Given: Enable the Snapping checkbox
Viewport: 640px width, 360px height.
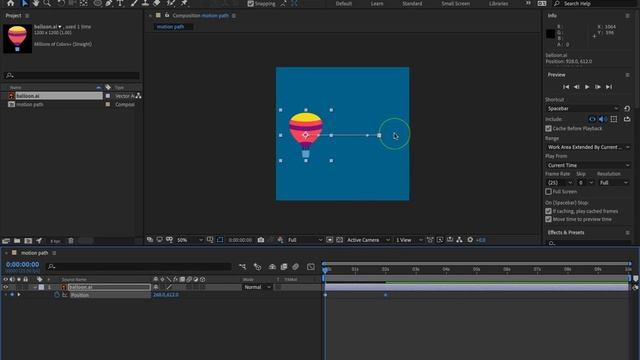Looking at the screenshot, I should 251,4.
